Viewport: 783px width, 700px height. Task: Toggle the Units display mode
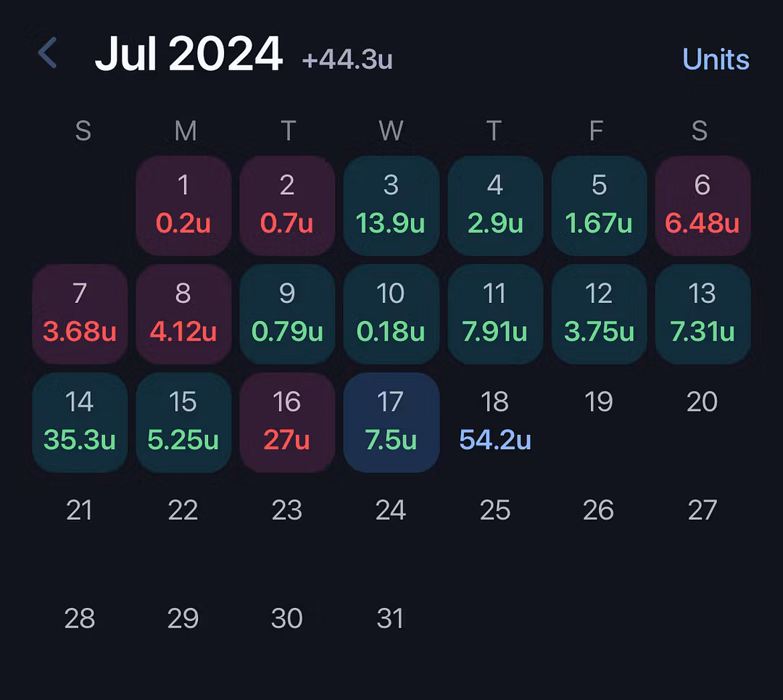coord(715,59)
